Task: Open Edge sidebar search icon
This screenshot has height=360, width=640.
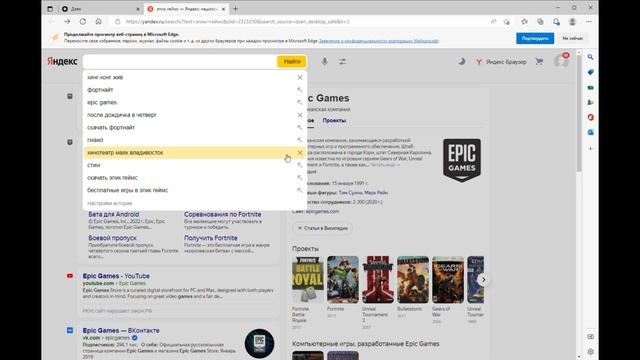Action: tap(591, 57)
